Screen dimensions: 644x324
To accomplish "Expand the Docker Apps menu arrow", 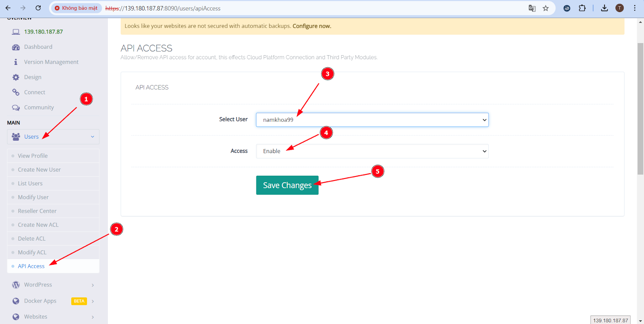I will pyautogui.click(x=93, y=301).
